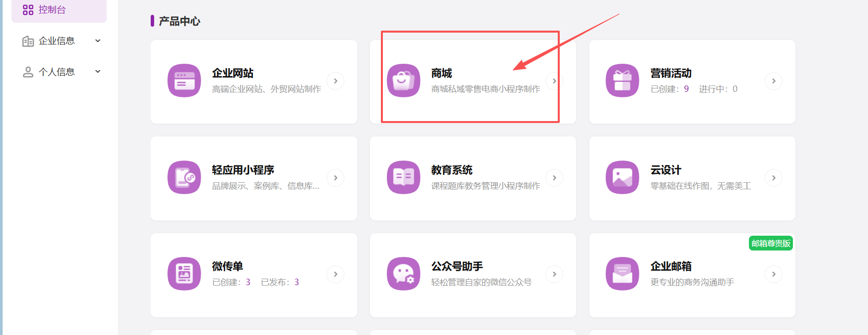
Task: Click the 公众号助手 chat bubble icon
Action: [404, 274]
